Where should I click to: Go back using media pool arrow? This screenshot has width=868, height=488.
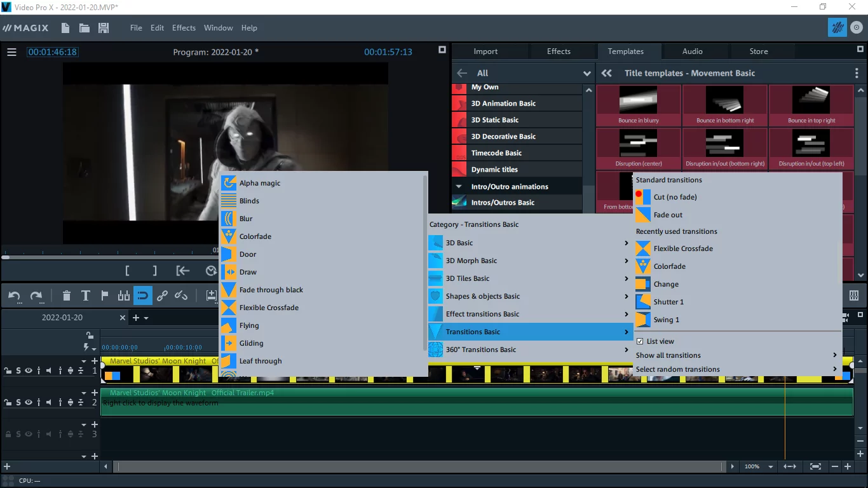coord(462,73)
